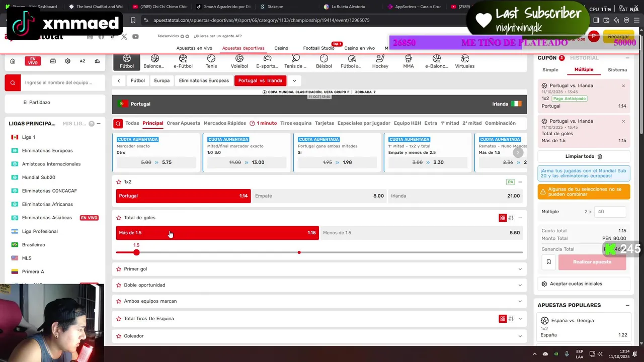Open the statistics bar chart icon
The image size is (644, 362).
97,61
